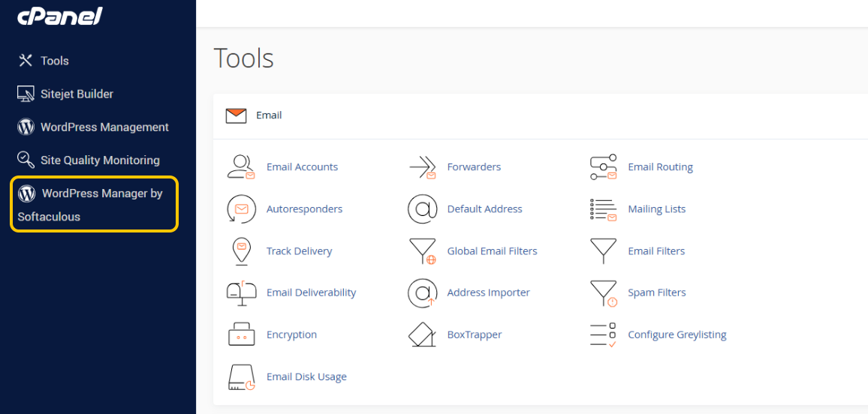The width and height of the screenshot is (868, 414).
Task: Click the Global Email Filters funnel icon
Action: pos(423,251)
